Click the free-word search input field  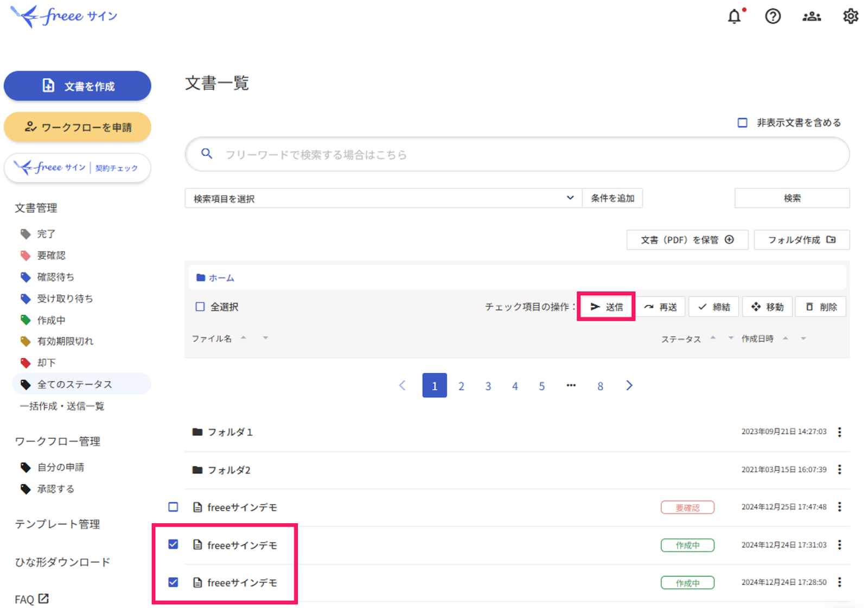pos(515,155)
